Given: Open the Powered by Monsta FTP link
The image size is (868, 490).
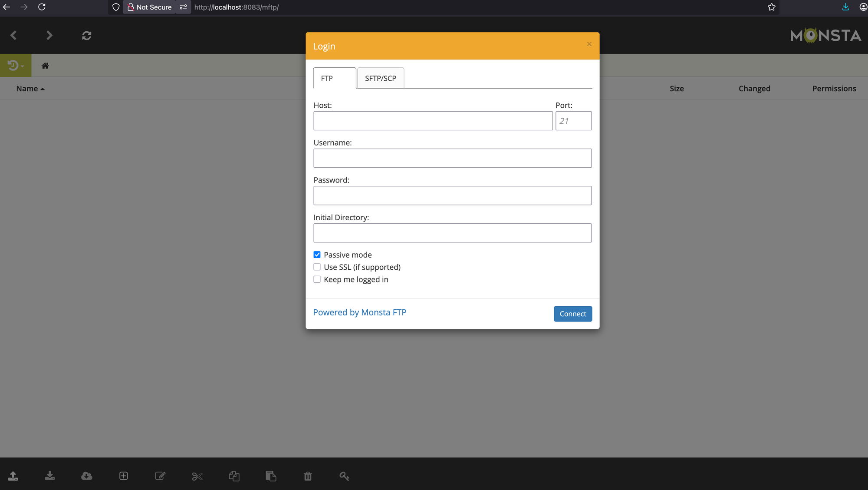Looking at the screenshot, I should coord(359,312).
